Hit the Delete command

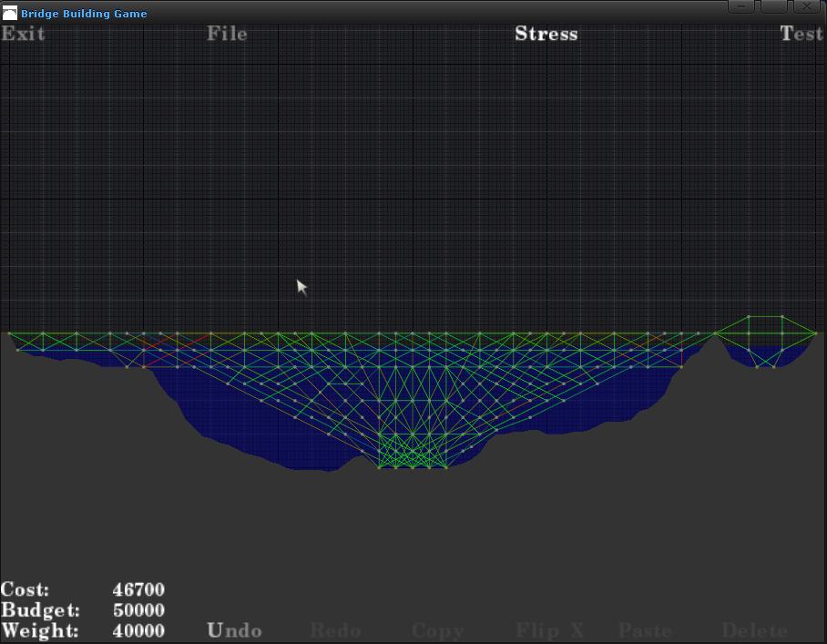pos(754,630)
